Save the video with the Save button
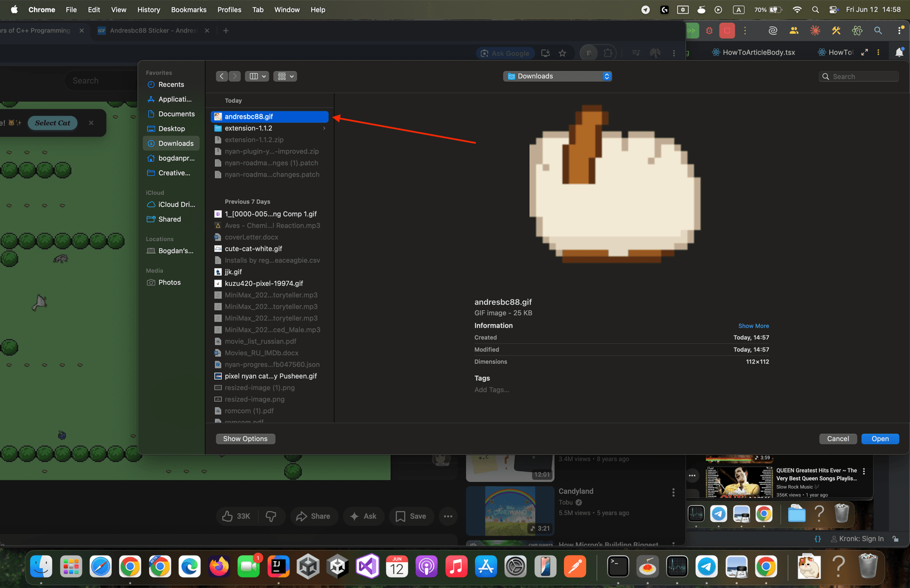Viewport: 910px width, 588px height. coord(410,516)
